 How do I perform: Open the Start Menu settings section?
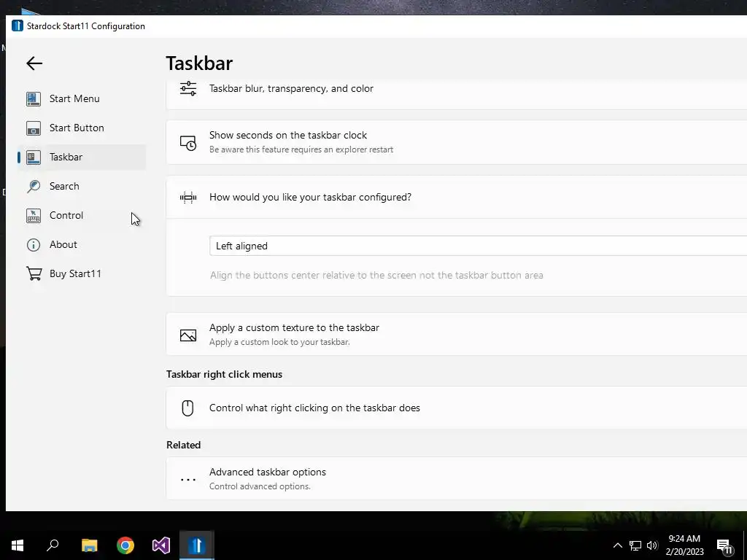tap(82, 98)
